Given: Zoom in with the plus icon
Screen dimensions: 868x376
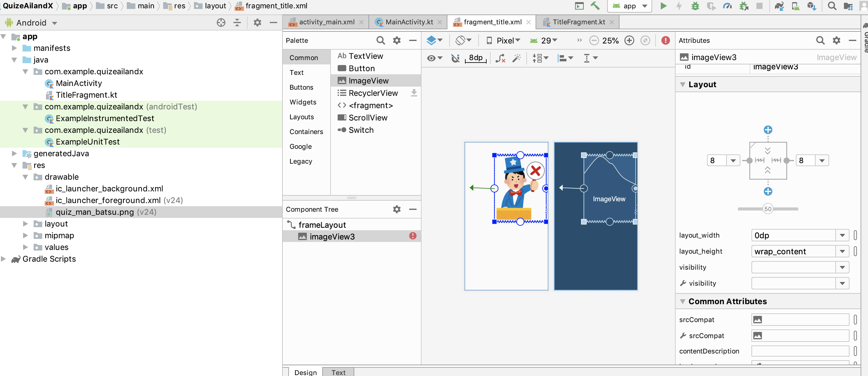Looking at the screenshot, I should 629,41.
